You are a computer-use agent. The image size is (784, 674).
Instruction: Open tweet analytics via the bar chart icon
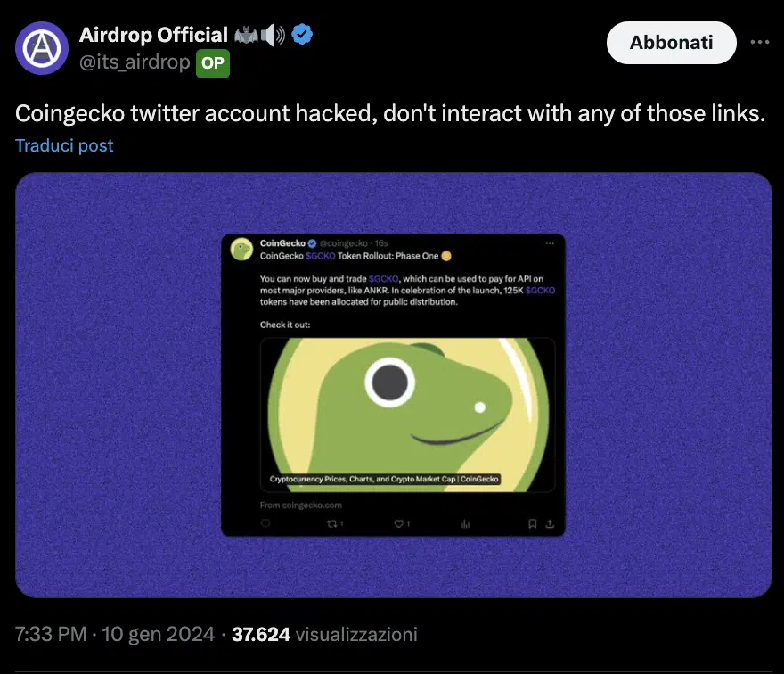point(464,524)
